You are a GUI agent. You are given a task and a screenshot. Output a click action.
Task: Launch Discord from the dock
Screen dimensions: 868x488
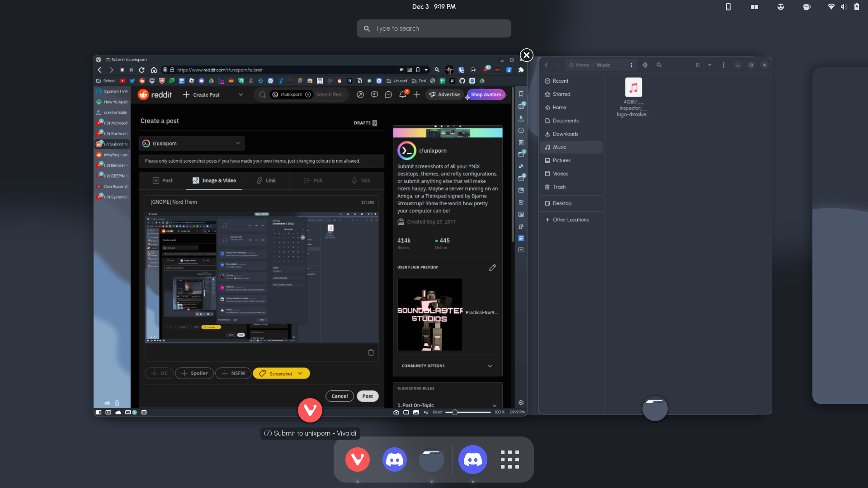pos(394,460)
